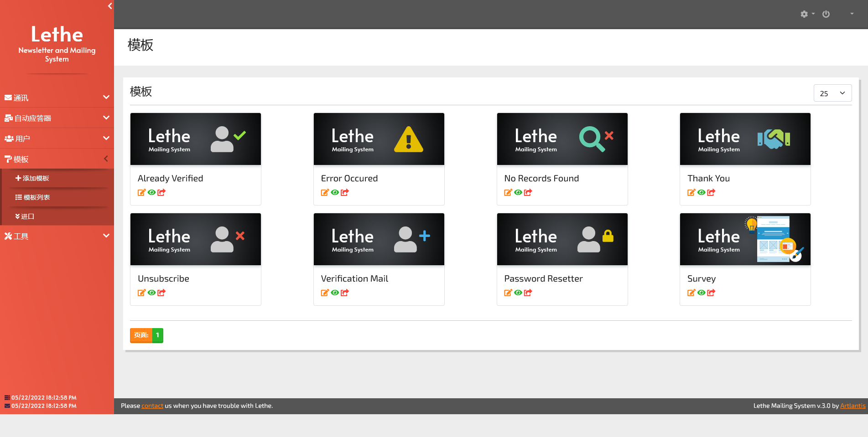
Task: Preview the Survey template via eye icon
Action: click(x=701, y=293)
